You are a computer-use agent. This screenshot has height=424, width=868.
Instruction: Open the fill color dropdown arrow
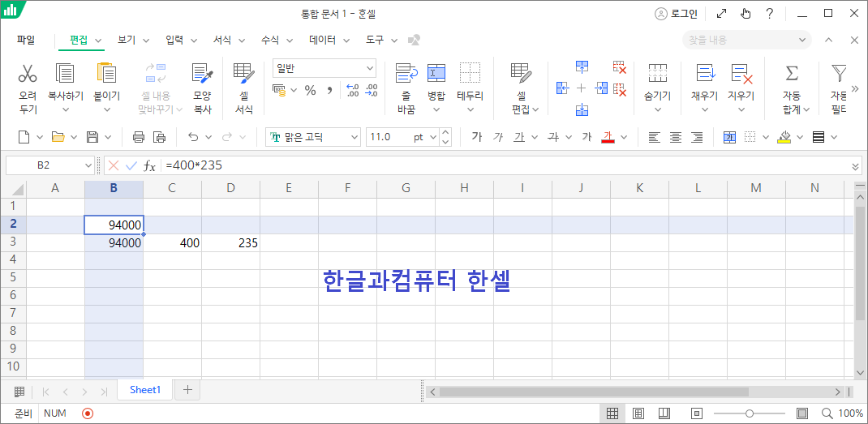(x=799, y=137)
